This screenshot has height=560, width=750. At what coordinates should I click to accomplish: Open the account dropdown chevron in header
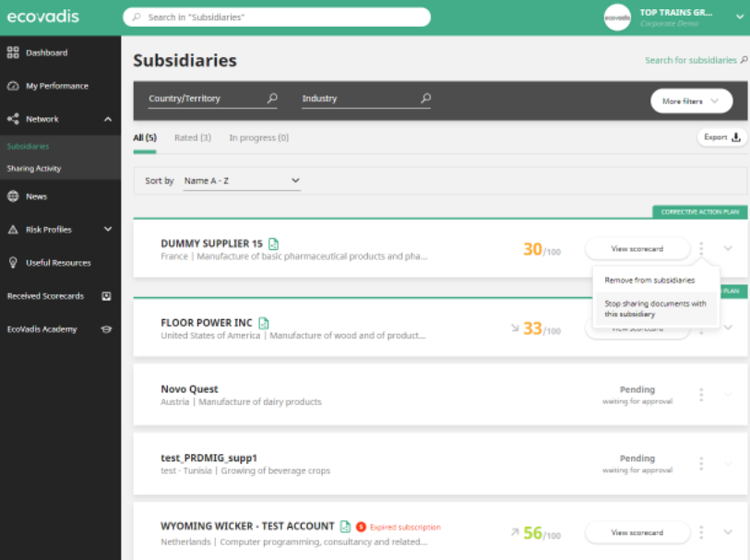740,18
